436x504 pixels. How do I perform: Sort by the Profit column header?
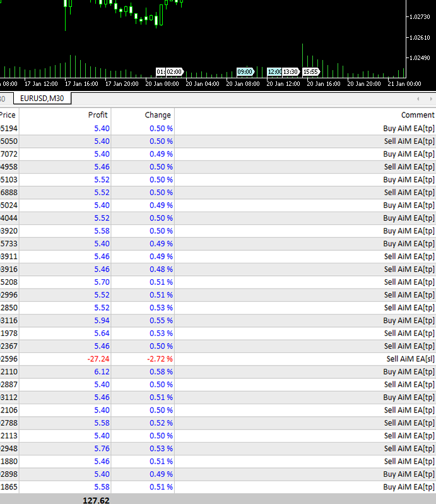pyautogui.click(x=98, y=115)
